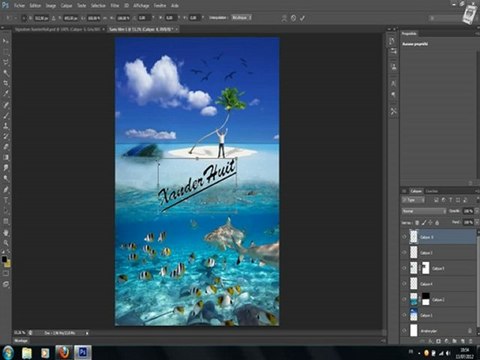Select the Hand tool
This screenshot has height=360, width=480.
coord(6,232)
